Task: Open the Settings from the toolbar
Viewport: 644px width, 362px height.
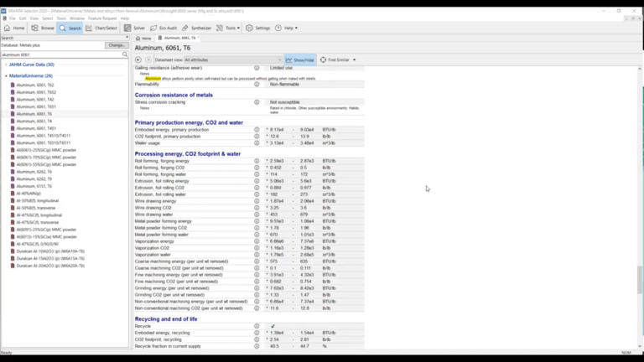Action: 258,28
